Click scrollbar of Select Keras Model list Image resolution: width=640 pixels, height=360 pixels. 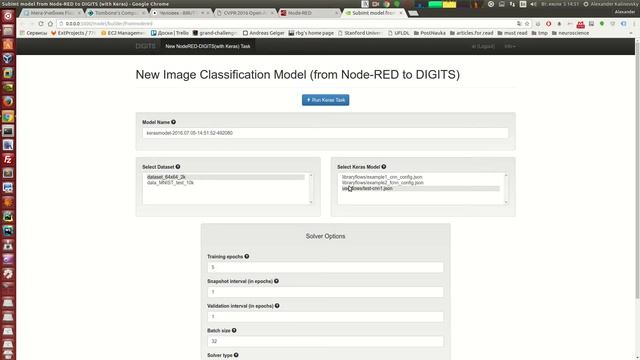[x=506, y=189]
